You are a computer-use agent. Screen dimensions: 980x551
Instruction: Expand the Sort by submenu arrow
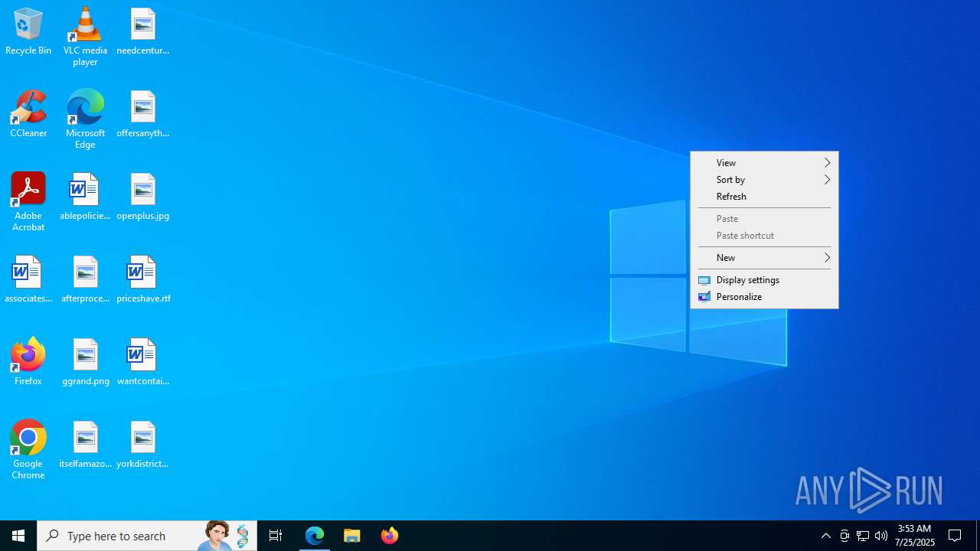pos(827,180)
